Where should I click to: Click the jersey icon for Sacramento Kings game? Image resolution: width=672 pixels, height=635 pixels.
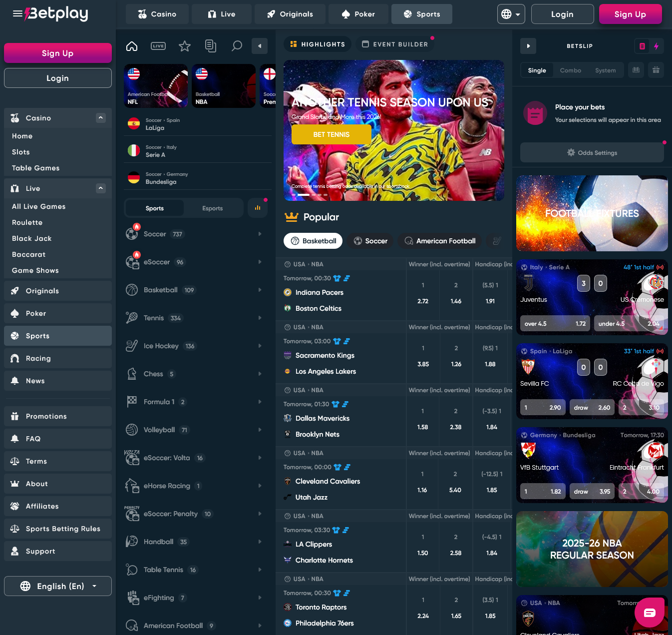point(337,341)
